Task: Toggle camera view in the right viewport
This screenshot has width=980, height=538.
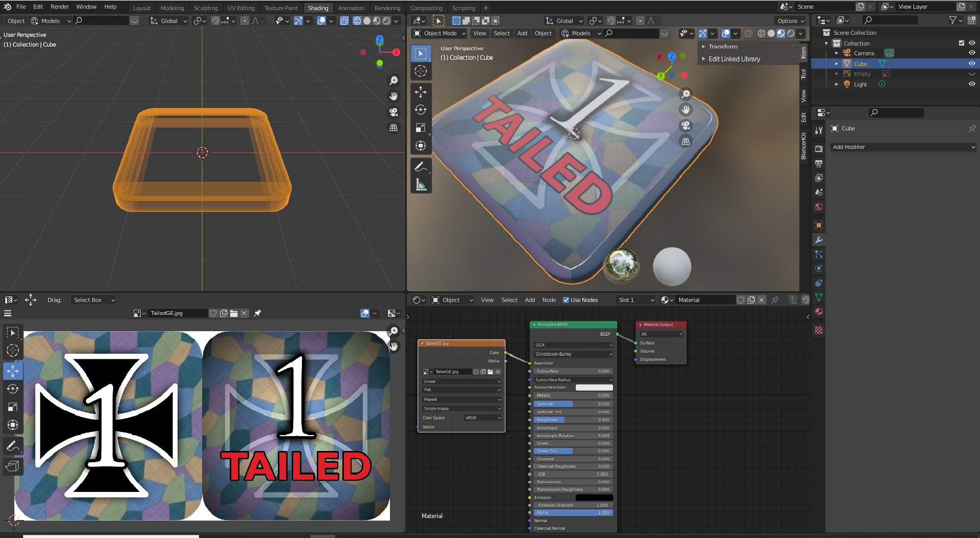Action: tap(686, 125)
